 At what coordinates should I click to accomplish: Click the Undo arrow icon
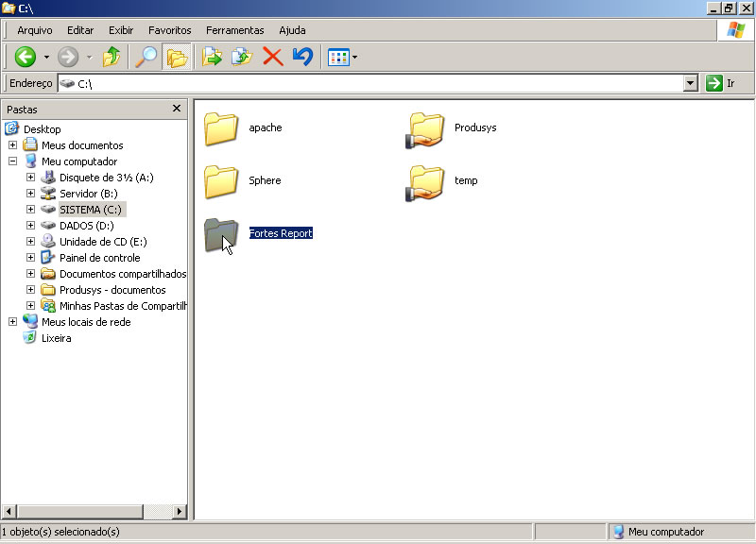pyautogui.click(x=301, y=57)
